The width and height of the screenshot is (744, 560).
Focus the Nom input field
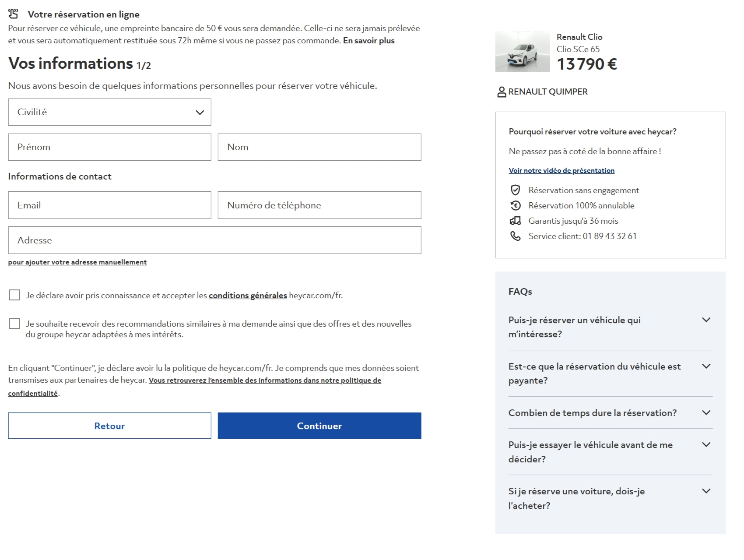(319, 147)
